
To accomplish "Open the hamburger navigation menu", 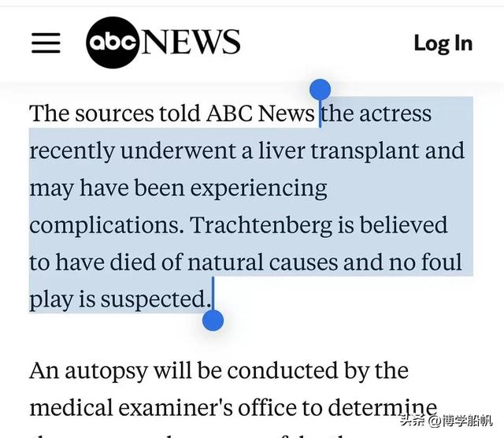I will pos(46,43).
